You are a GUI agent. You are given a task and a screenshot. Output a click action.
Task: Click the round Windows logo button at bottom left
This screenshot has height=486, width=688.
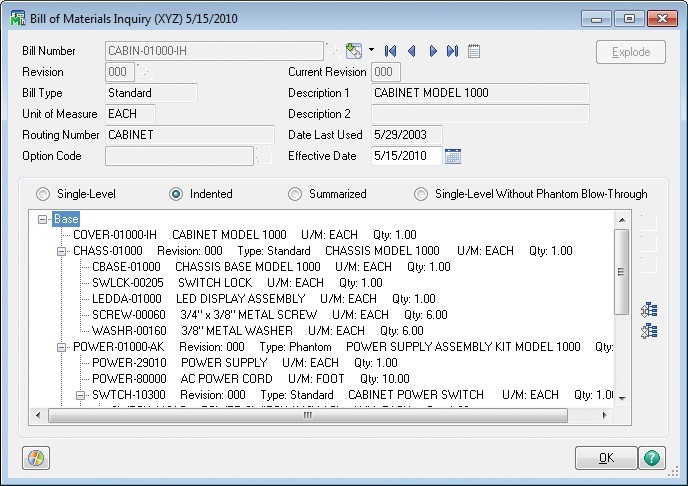36,458
